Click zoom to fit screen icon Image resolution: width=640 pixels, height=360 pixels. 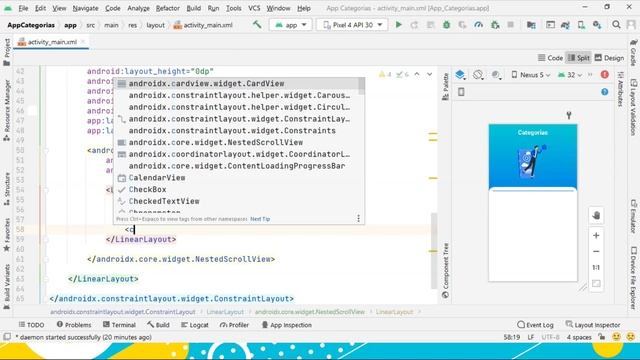coord(596,283)
